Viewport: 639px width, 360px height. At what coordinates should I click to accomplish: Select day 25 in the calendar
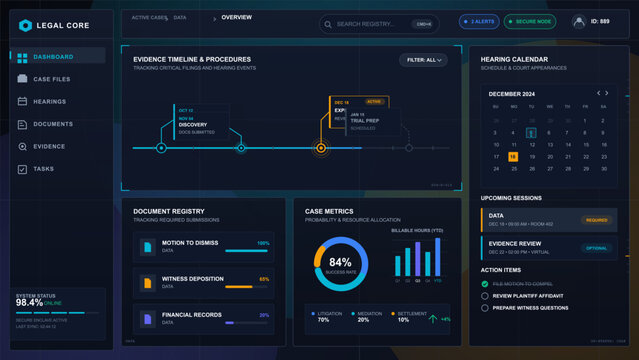514,169
